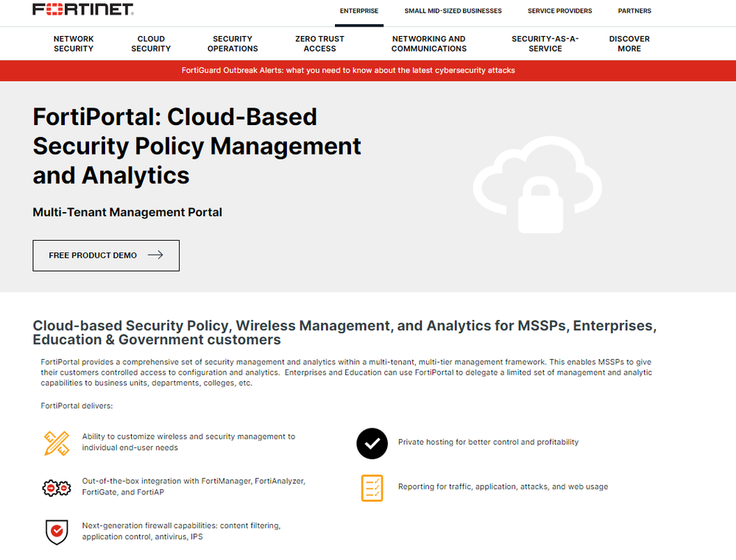Go to the Partners section
Image resolution: width=736 pixels, height=560 pixels.
634,11
